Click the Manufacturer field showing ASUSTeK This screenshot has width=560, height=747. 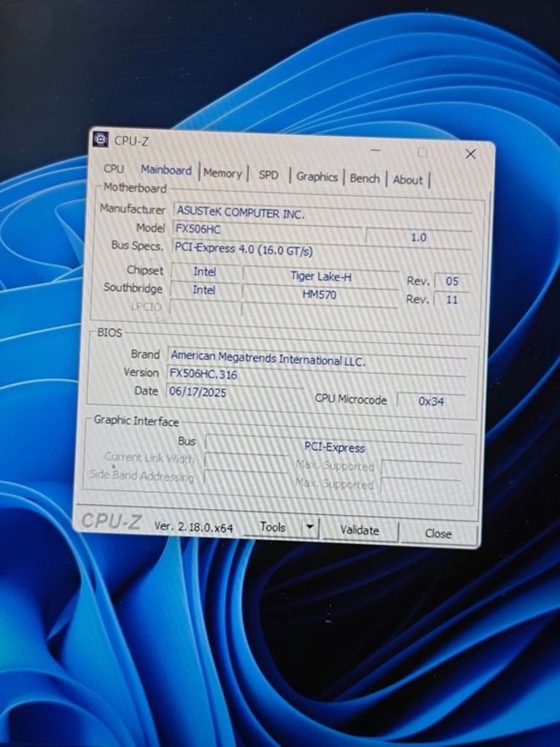(x=321, y=214)
